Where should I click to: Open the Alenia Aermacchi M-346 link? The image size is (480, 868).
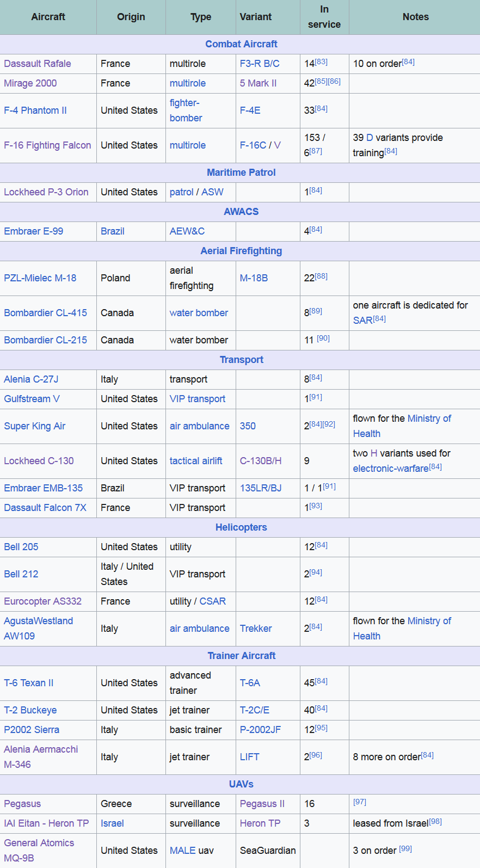pyautogui.click(x=41, y=757)
